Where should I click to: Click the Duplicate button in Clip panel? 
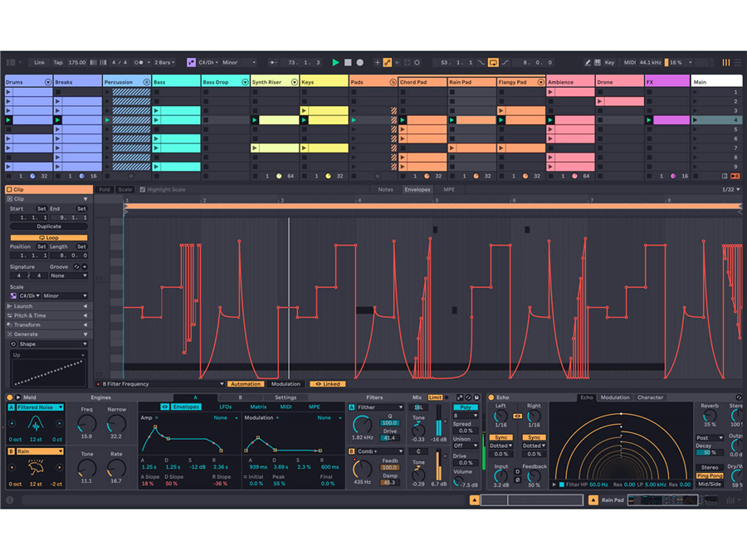(x=48, y=226)
